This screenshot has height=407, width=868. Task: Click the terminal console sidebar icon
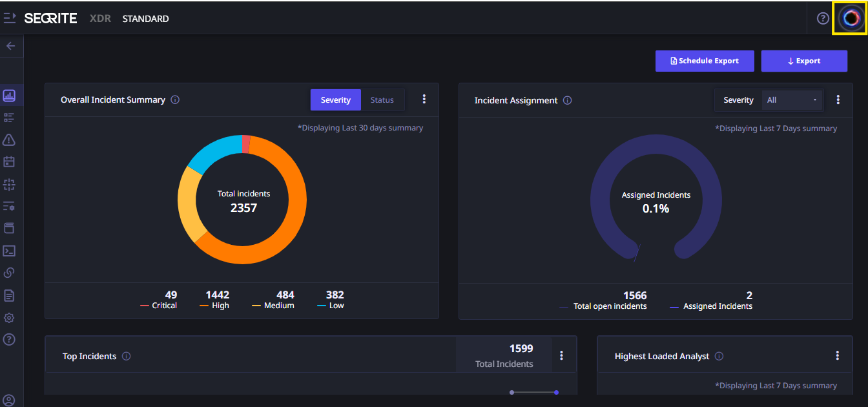9,251
